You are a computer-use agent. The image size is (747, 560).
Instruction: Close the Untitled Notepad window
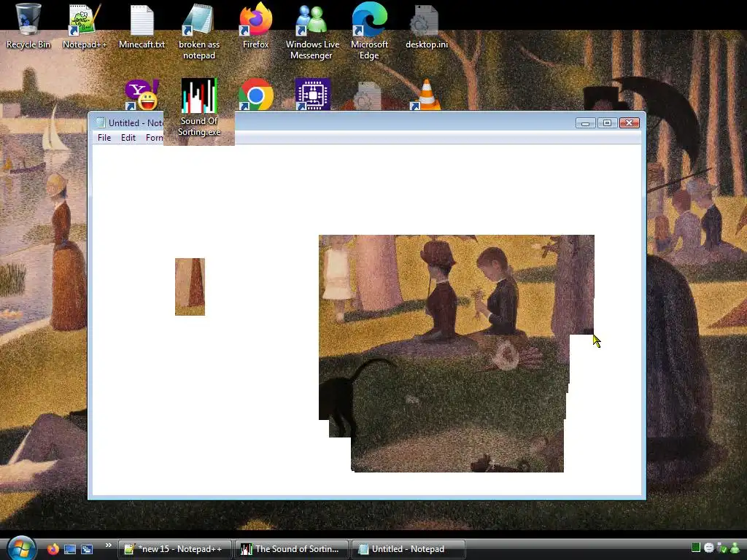coord(629,123)
